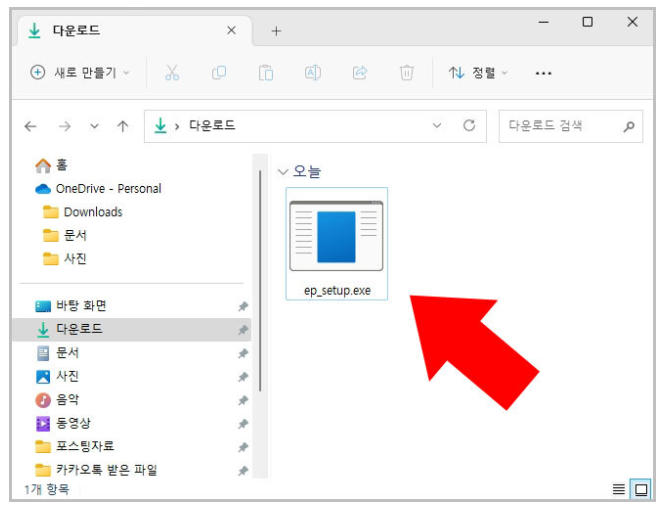
Task: Select the ep_setup.exe file thumbnail
Action: pyautogui.click(x=336, y=236)
